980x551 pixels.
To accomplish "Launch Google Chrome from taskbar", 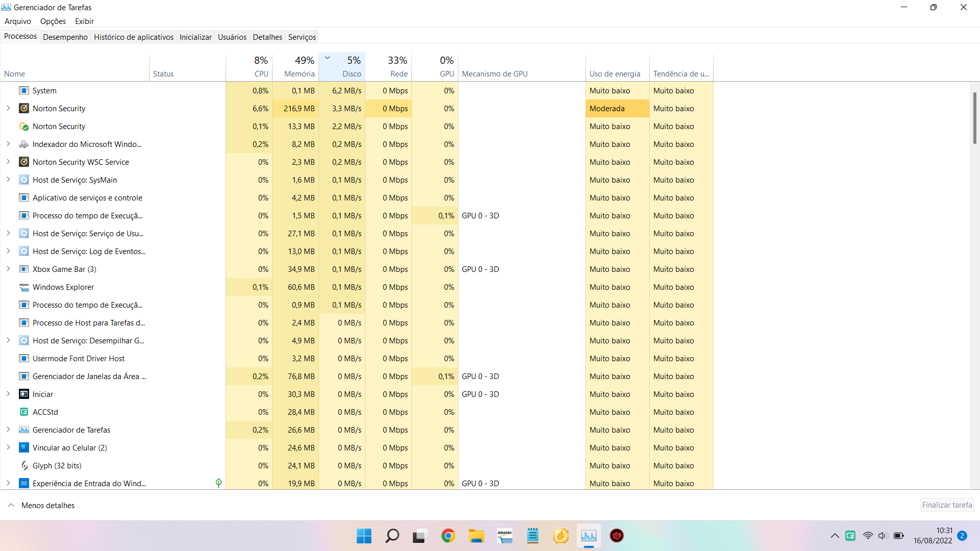I will click(448, 536).
